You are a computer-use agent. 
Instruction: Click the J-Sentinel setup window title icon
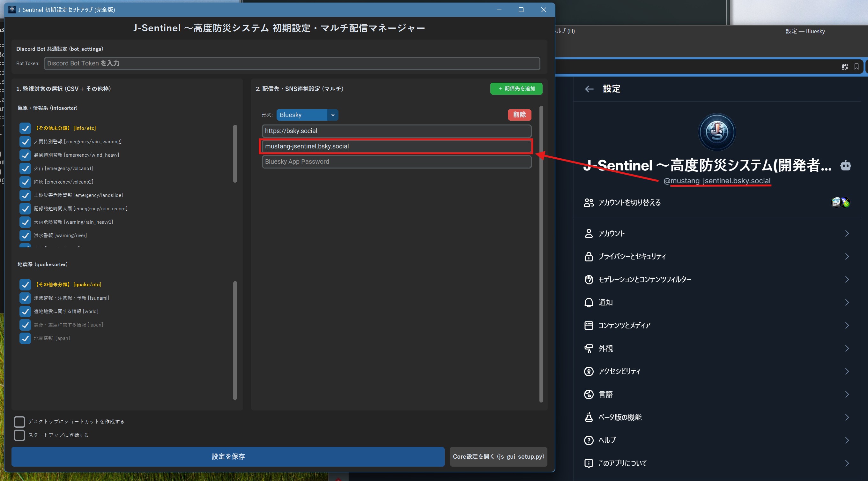tap(12, 10)
